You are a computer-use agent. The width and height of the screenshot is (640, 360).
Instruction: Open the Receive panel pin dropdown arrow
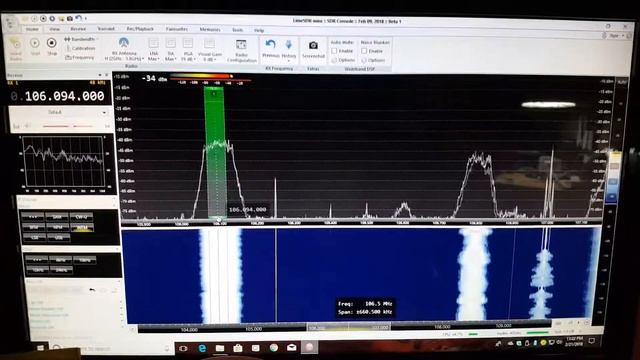pos(100,75)
